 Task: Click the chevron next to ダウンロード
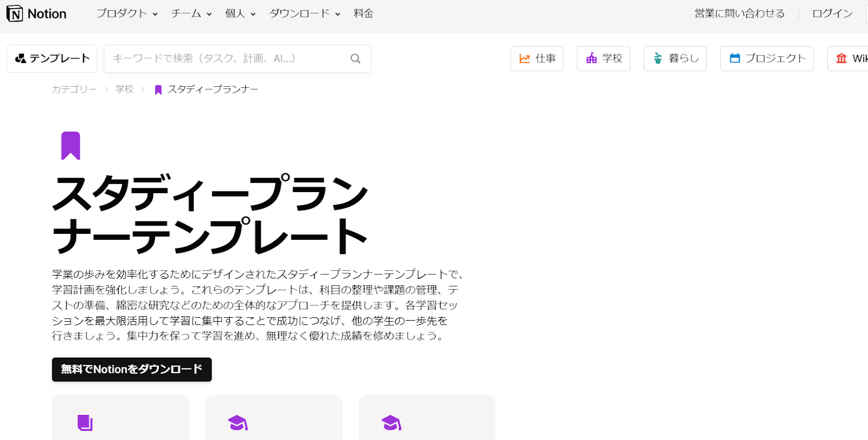click(x=337, y=15)
